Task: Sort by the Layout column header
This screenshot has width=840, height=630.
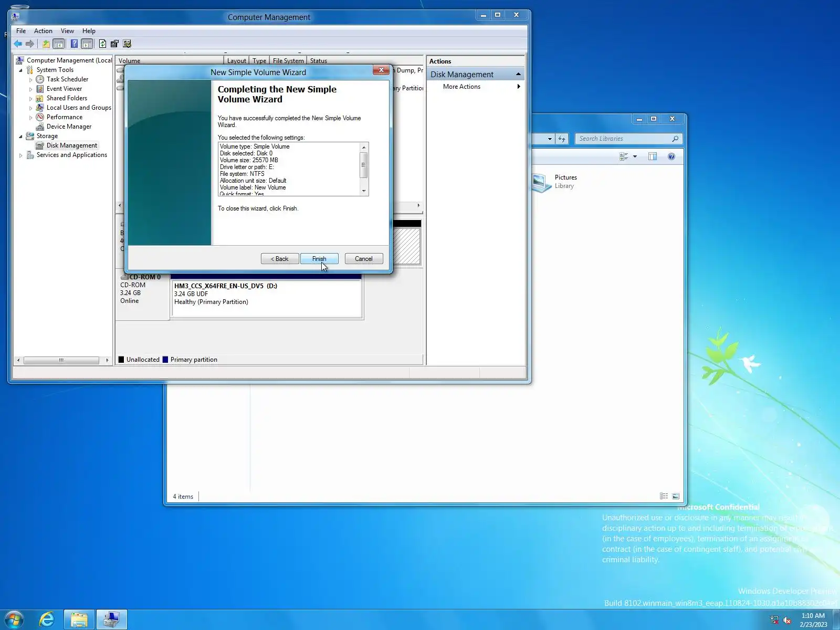Action: click(236, 61)
